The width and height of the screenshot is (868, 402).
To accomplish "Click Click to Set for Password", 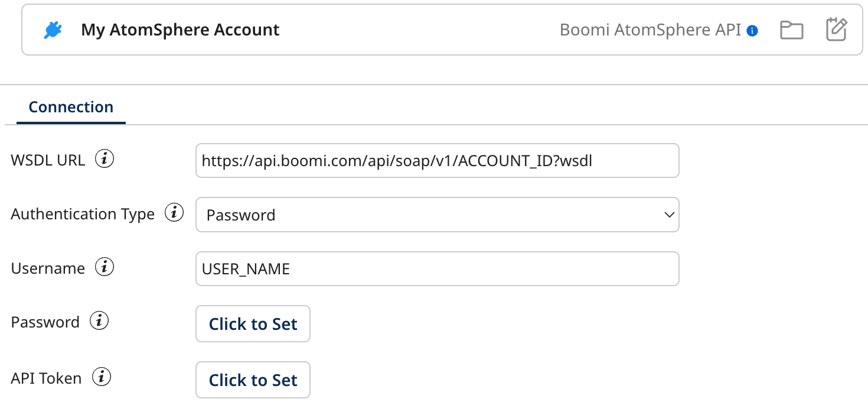I will 253,323.
